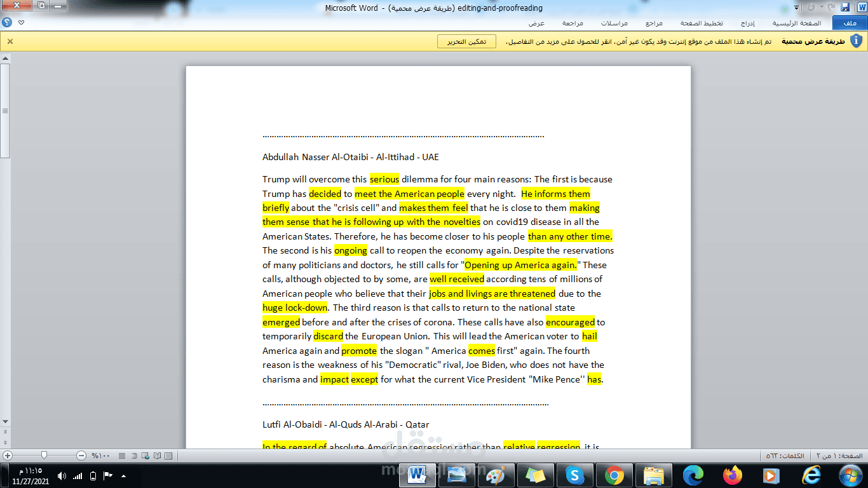Image resolution: width=868 pixels, height=488 pixels.
Task: Click the page number status (الصفحة)
Action: tap(838, 456)
